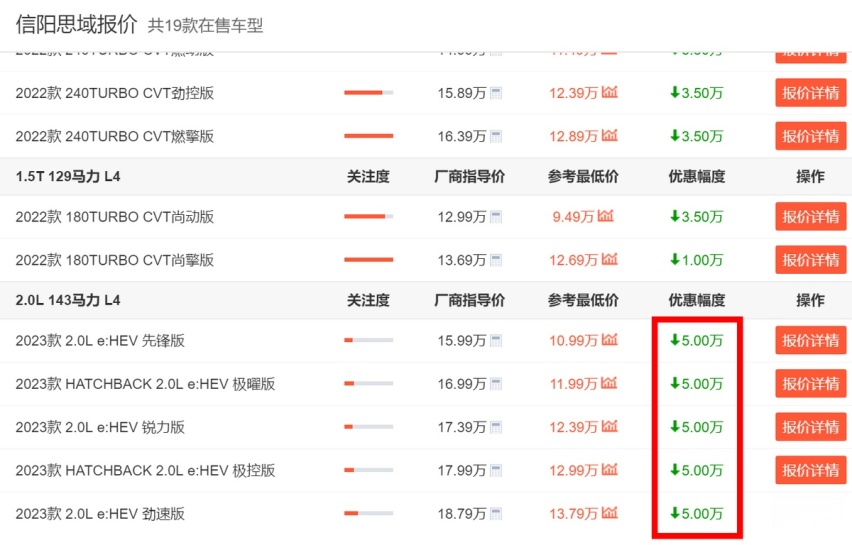Click 报价详情 for HATCHBACK e:HEV 极曜版
This screenshot has height=545, width=852.
click(x=811, y=384)
